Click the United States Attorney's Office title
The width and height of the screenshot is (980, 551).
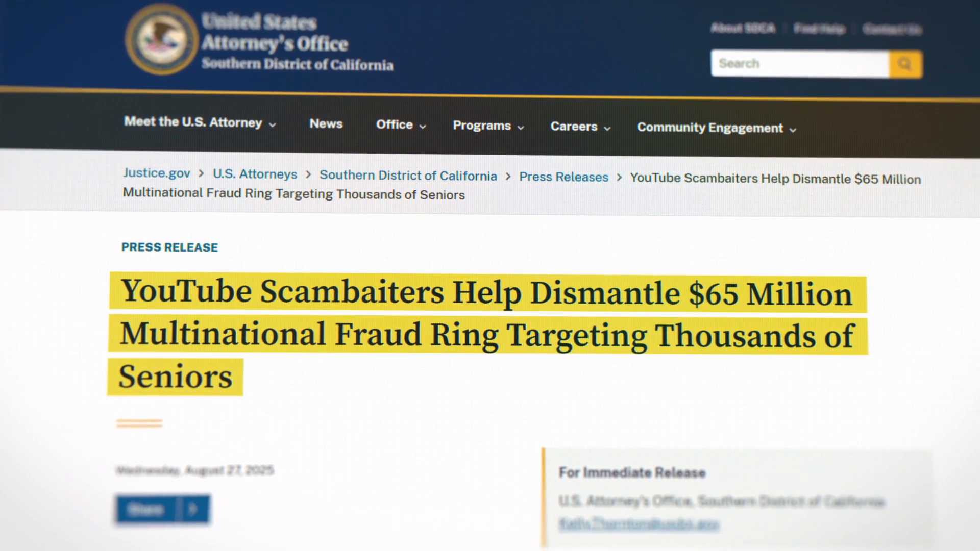tap(275, 33)
